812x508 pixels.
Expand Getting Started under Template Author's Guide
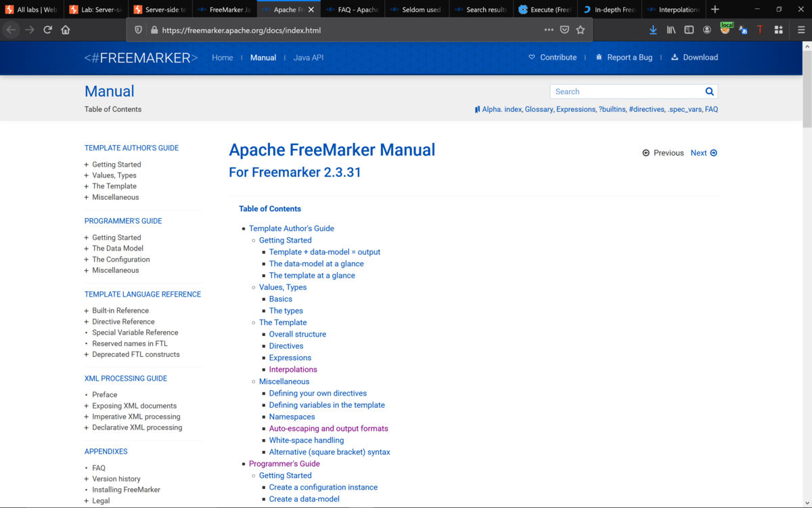[x=87, y=165]
